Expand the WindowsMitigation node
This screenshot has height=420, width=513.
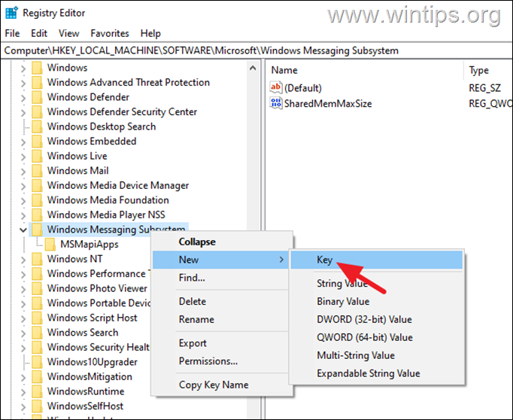[x=23, y=378]
